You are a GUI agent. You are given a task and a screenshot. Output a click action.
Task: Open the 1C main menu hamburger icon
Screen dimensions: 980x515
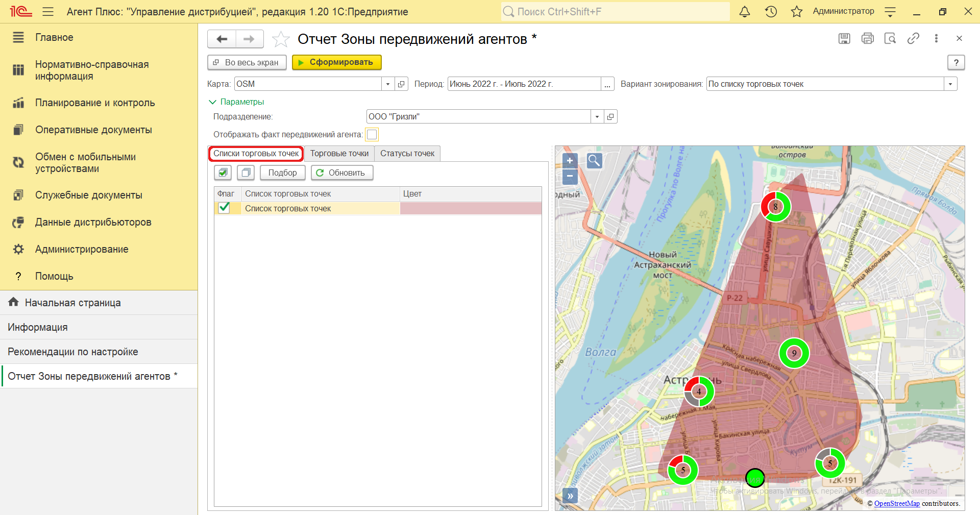tap(48, 11)
